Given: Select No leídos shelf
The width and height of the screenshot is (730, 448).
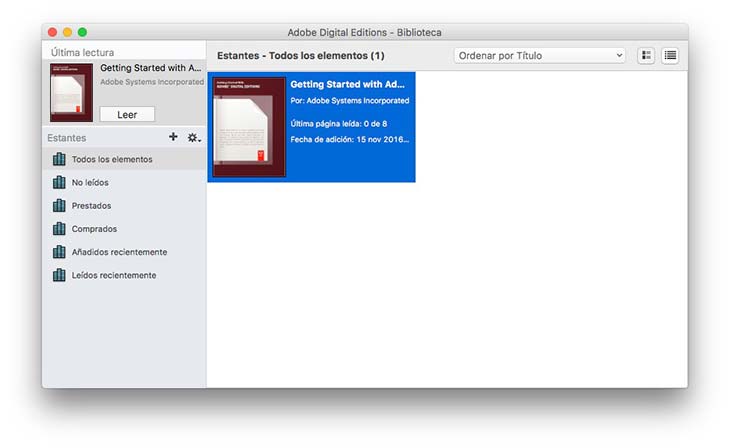Looking at the screenshot, I should click(124, 182).
